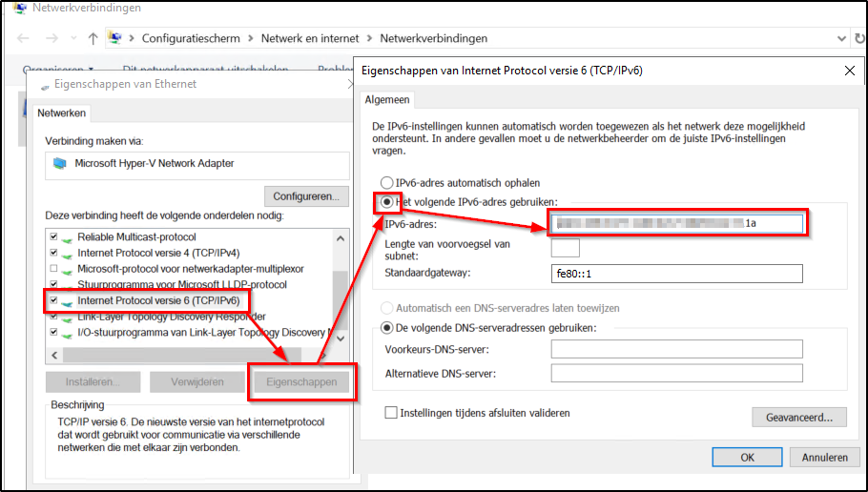Close the IPv6 properties dialog
This screenshot has width=868, height=492.
pos(850,71)
